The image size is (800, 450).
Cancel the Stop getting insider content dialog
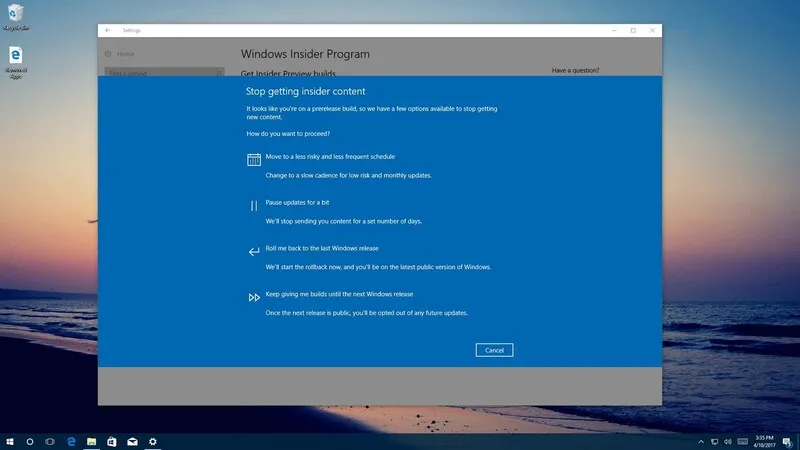[x=494, y=350]
